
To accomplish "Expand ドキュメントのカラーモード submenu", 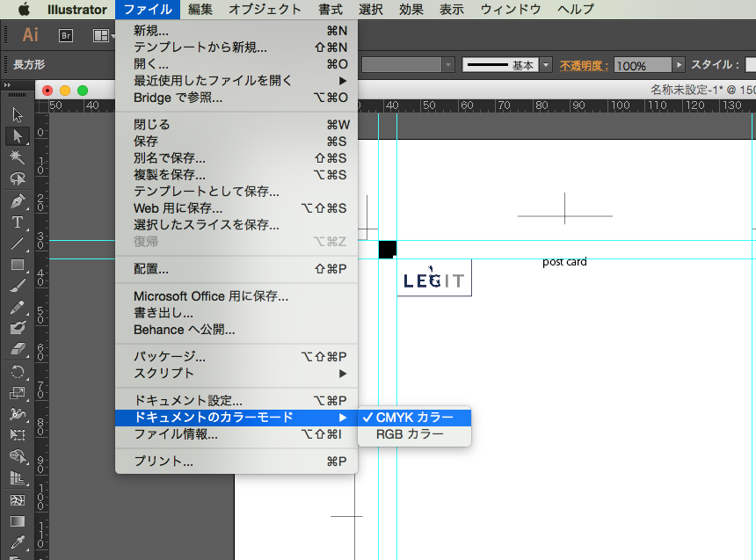I will 236,418.
